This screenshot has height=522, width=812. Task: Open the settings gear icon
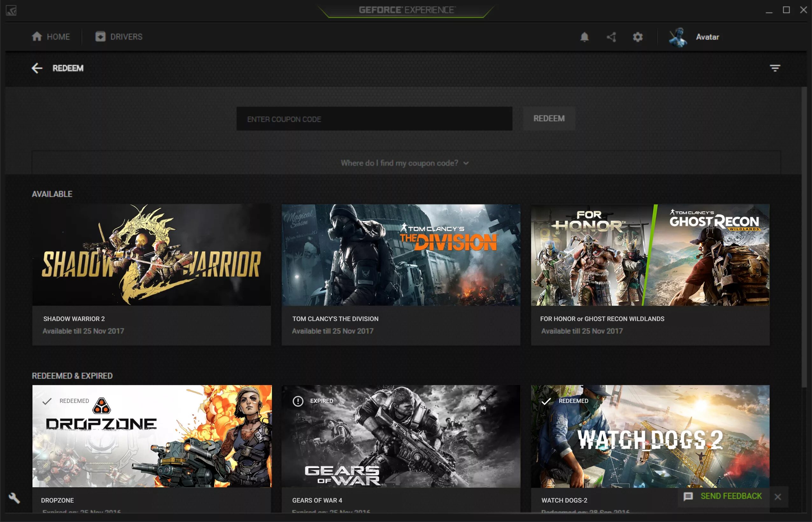[x=638, y=37]
